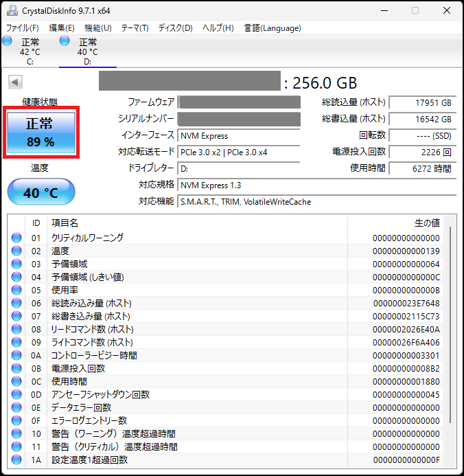Viewport: 464px width, 476px height.
Task: Click the 使用時間 value 6272 時間
Action: pyautogui.click(x=422, y=168)
